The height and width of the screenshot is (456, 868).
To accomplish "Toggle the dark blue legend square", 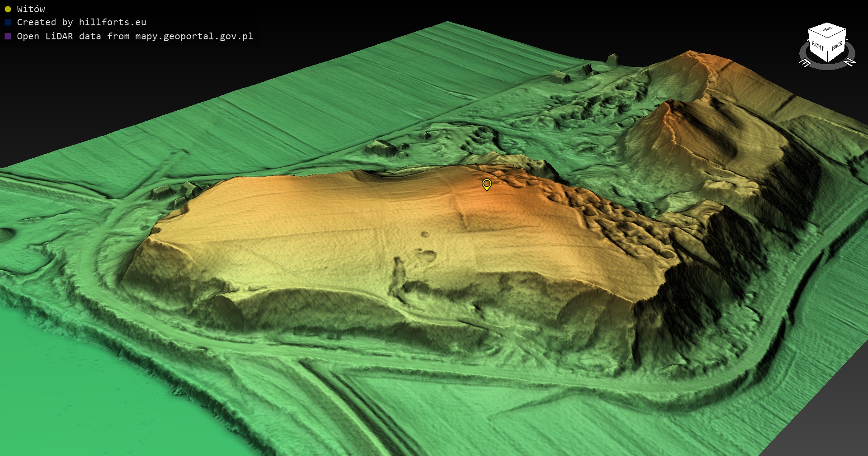I will pos(8,22).
